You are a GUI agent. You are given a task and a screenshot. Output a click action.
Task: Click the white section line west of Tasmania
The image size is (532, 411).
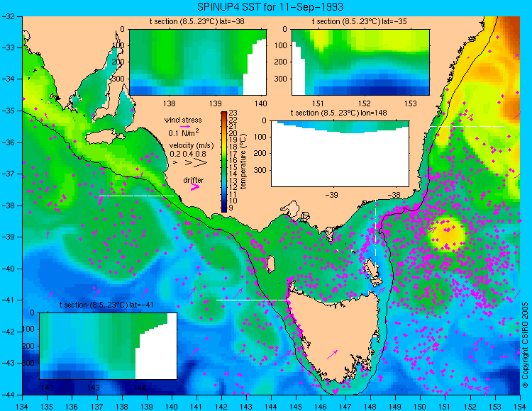[253, 300]
